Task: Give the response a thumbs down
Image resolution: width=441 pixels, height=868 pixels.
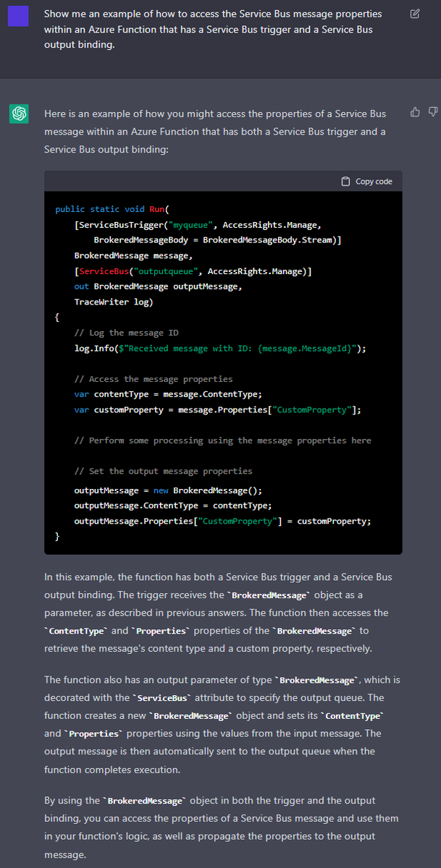Action: (x=432, y=111)
